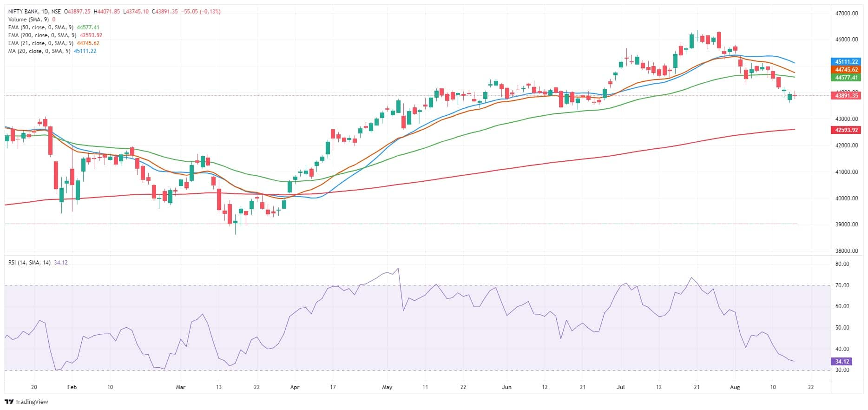Click the 41000.00 price axis label
The height and width of the screenshot is (410, 868).
click(847, 172)
